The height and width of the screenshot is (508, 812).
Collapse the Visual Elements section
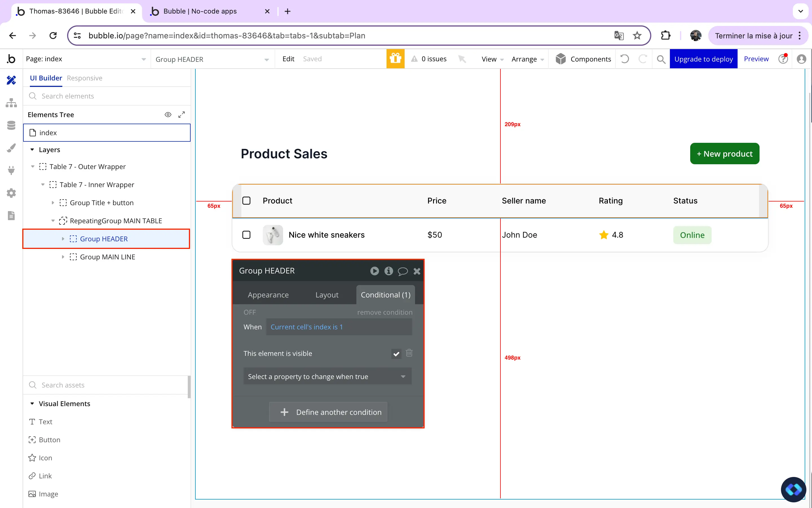click(x=32, y=404)
